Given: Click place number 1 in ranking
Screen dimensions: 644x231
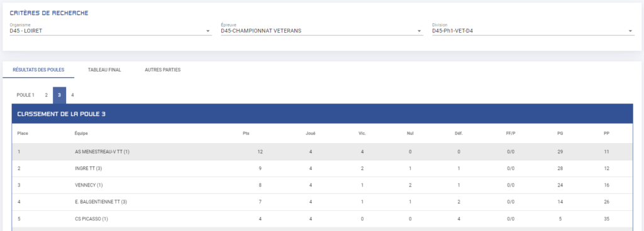Looking at the screenshot, I should pos(19,152).
